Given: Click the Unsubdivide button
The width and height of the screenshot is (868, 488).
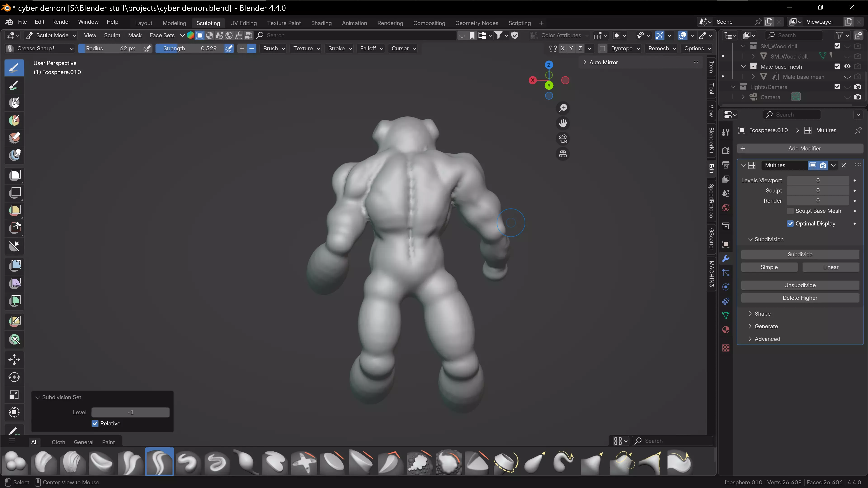Looking at the screenshot, I should coord(800,285).
